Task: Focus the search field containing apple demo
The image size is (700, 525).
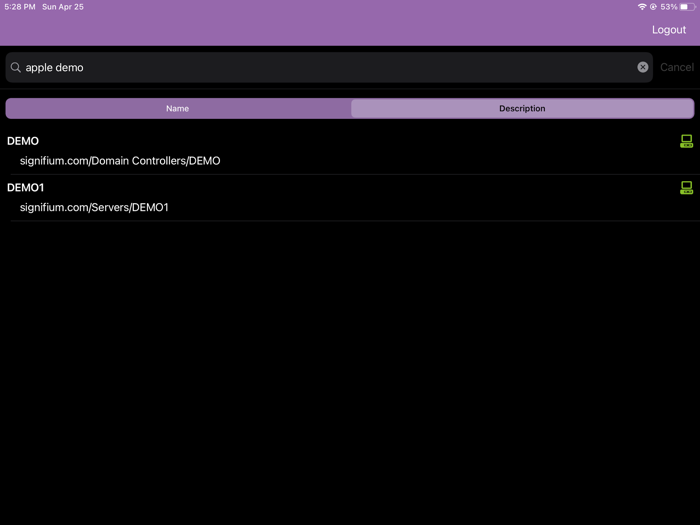Action: [x=329, y=67]
